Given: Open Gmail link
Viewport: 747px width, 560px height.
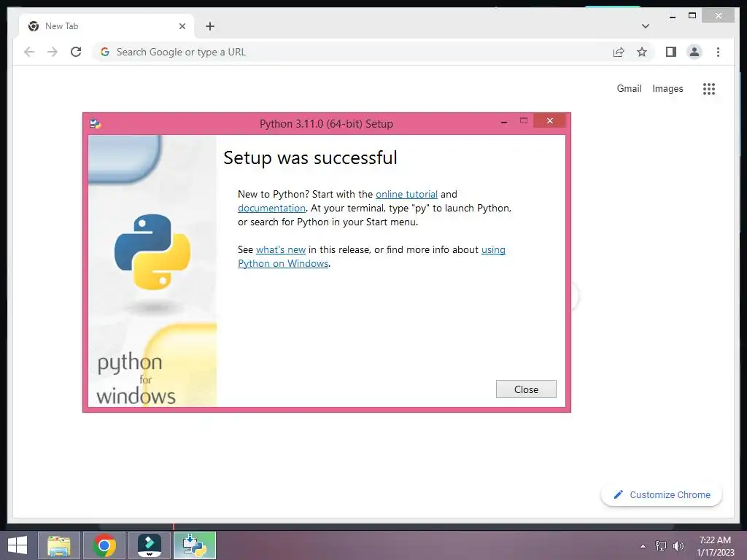Looking at the screenshot, I should (629, 88).
